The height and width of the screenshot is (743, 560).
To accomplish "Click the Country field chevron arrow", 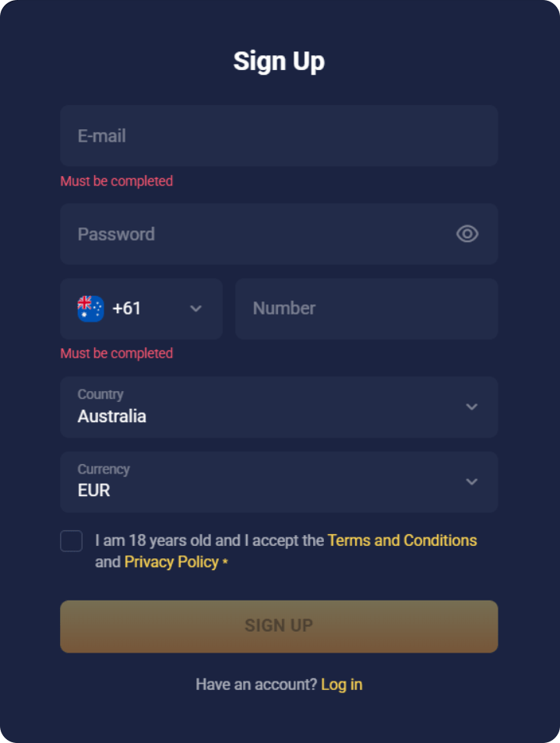I will tap(472, 407).
